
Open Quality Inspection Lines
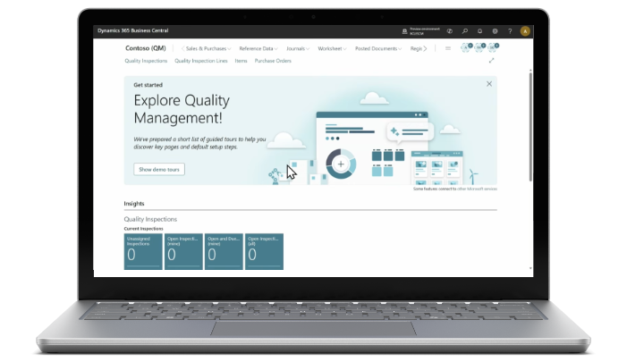[x=201, y=61]
